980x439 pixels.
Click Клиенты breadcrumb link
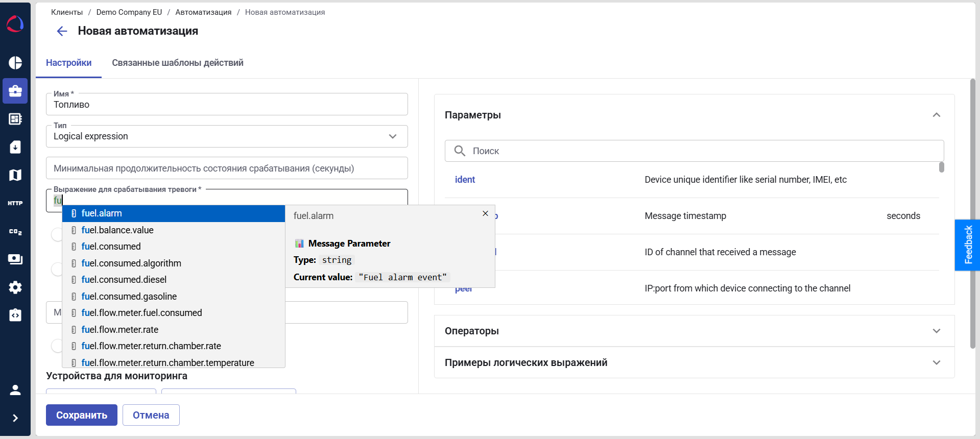coord(67,12)
